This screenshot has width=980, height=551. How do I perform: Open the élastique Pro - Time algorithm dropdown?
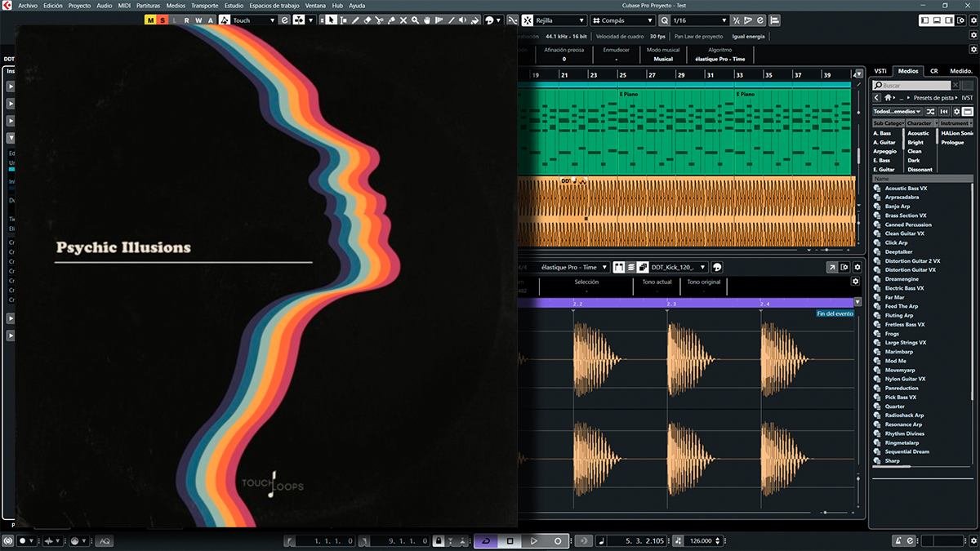(573, 267)
